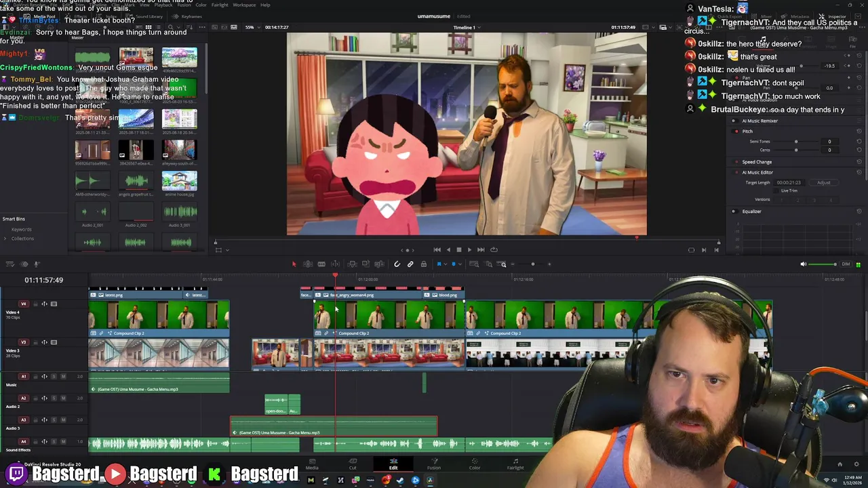Adjust the green monitor volume slider
The image size is (868, 488).
click(823, 264)
